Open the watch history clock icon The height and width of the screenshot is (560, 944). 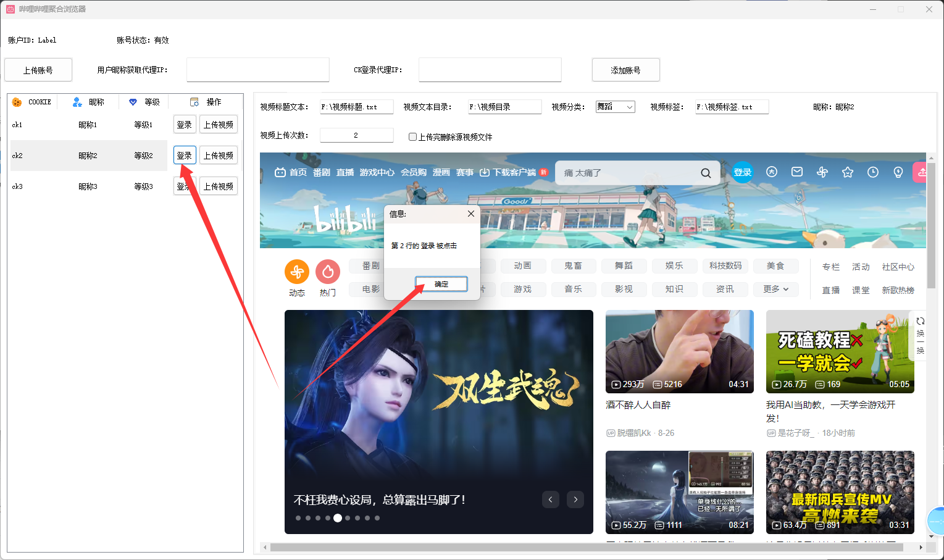coord(873,172)
